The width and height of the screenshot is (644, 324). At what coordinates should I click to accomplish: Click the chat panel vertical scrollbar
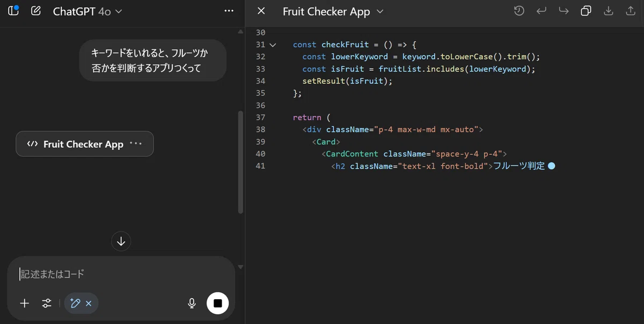click(240, 162)
